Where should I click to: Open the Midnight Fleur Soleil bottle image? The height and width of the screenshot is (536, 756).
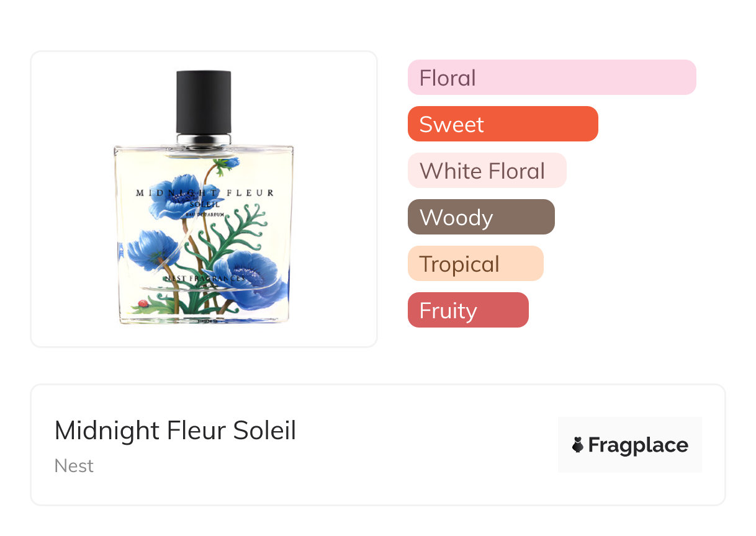point(204,199)
